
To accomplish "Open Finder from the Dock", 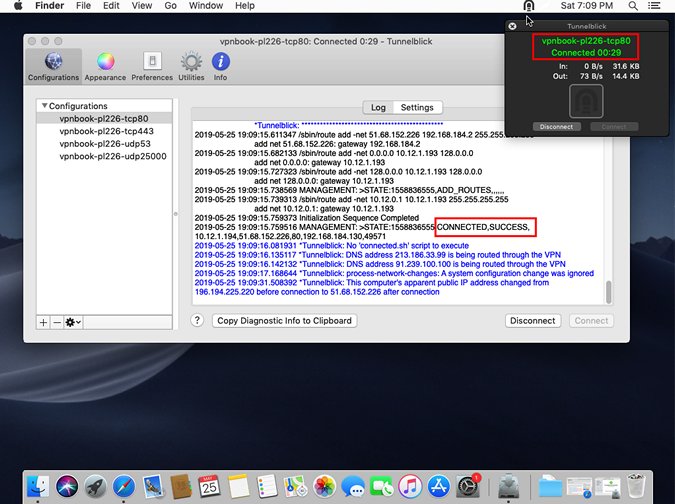I will [38, 487].
